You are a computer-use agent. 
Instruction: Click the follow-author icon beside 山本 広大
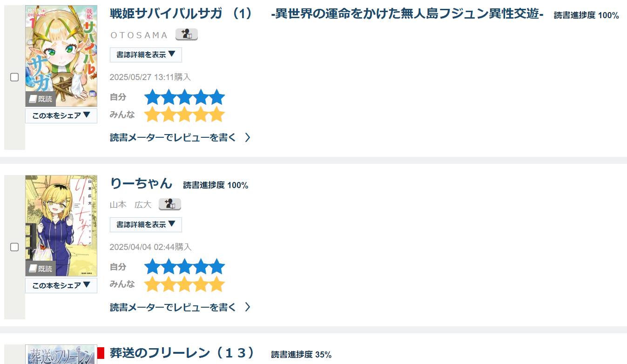(169, 204)
